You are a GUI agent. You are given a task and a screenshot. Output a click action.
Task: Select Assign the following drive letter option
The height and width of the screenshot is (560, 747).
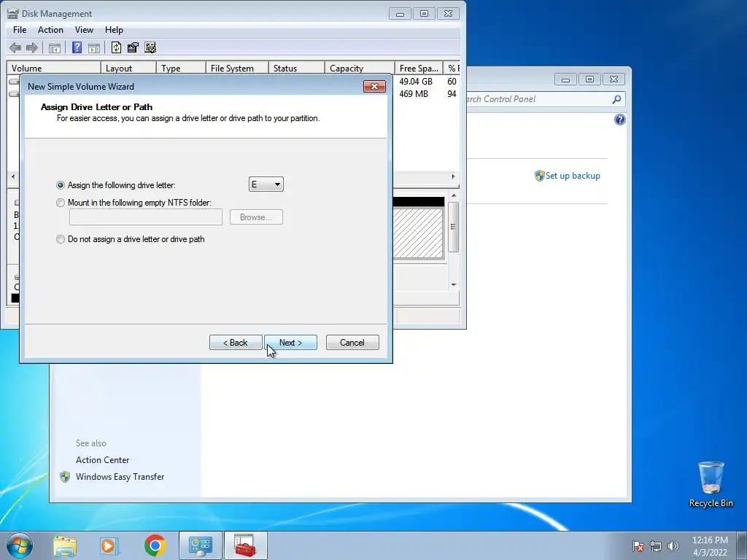pyautogui.click(x=61, y=185)
